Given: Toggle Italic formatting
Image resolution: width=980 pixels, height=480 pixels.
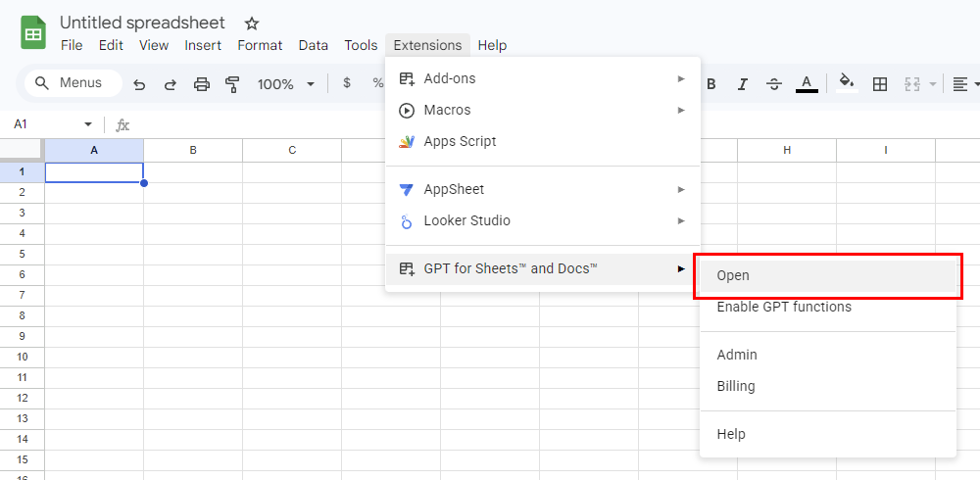Looking at the screenshot, I should (x=742, y=84).
